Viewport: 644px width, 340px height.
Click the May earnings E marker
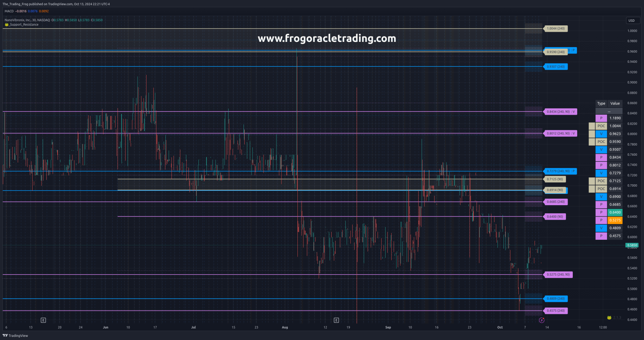pyautogui.click(x=43, y=320)
